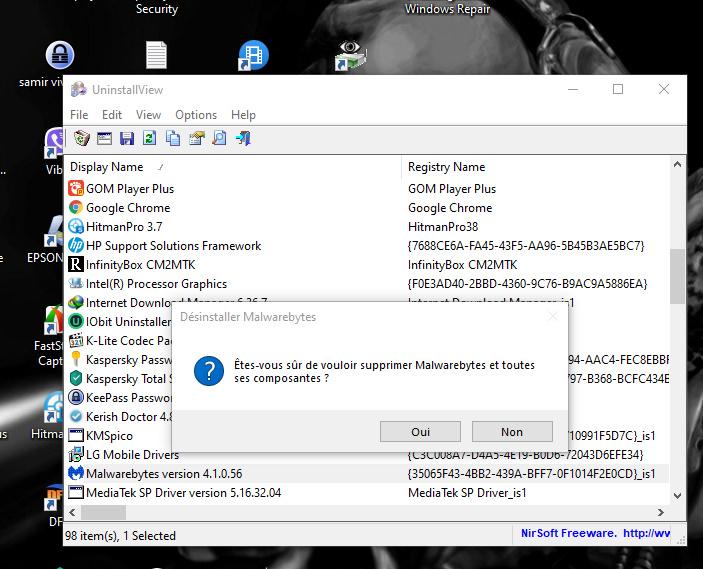Select the 'Google Chrome' display name text
The height and width of the screenshot is (569, 703).
tap(128, 208)
